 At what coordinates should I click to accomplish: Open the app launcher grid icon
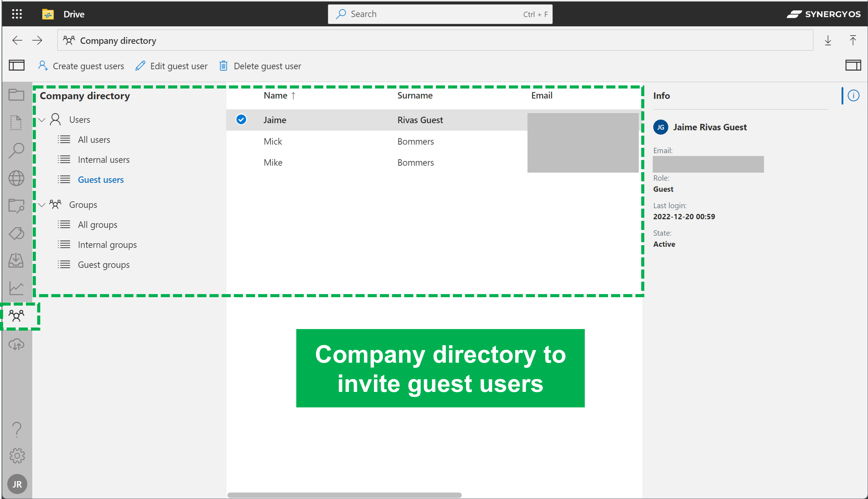pyautogui.click(x=17, y=14)
